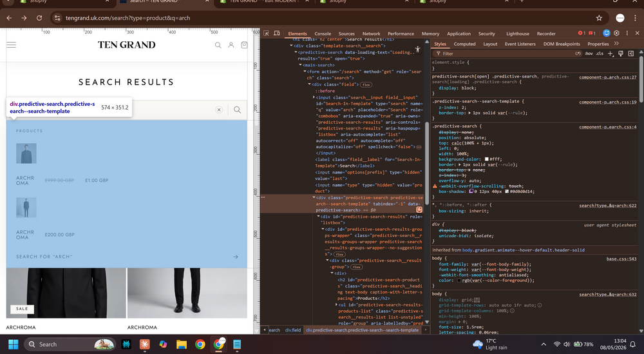Collapse the div class=field node
This screenshot has height=354, width=644.
point(309,84)
